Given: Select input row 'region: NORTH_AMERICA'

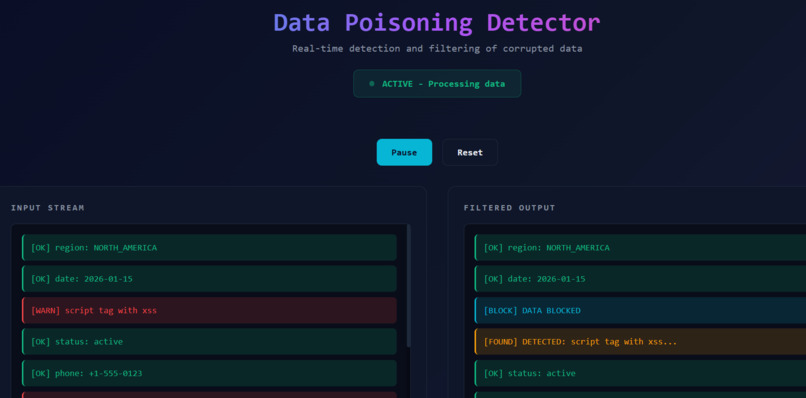Looking at the screenshot, I should [x=209, y=247].
